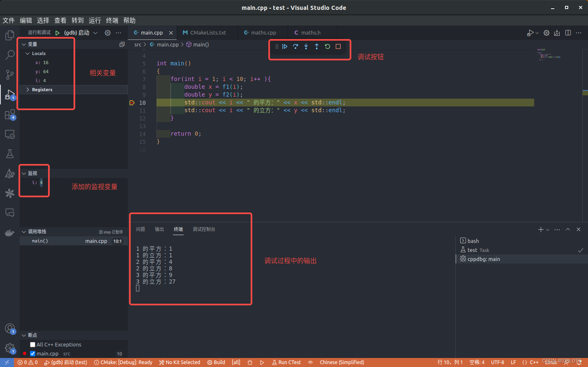
Task: Maximize the panel with caret icon
Action: pyautogui.click(x=568, y=229)
